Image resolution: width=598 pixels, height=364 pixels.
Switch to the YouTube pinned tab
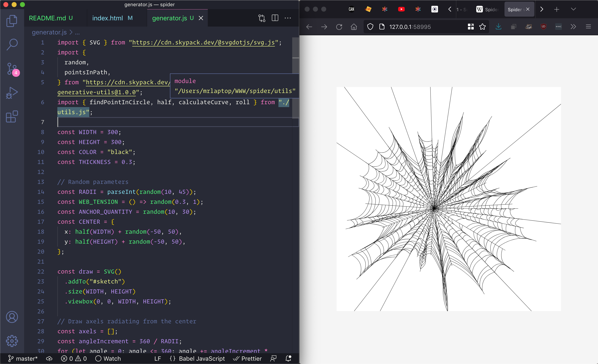[x=401, y=9]
